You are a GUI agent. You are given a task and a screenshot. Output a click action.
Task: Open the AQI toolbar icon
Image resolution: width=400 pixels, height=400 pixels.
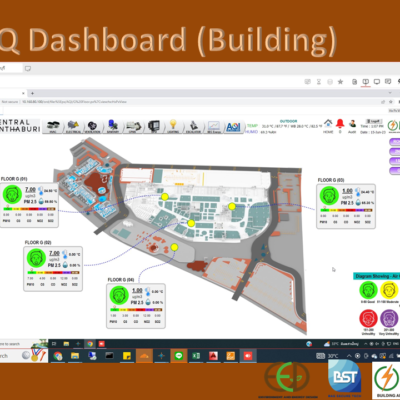tap(233, 126)
